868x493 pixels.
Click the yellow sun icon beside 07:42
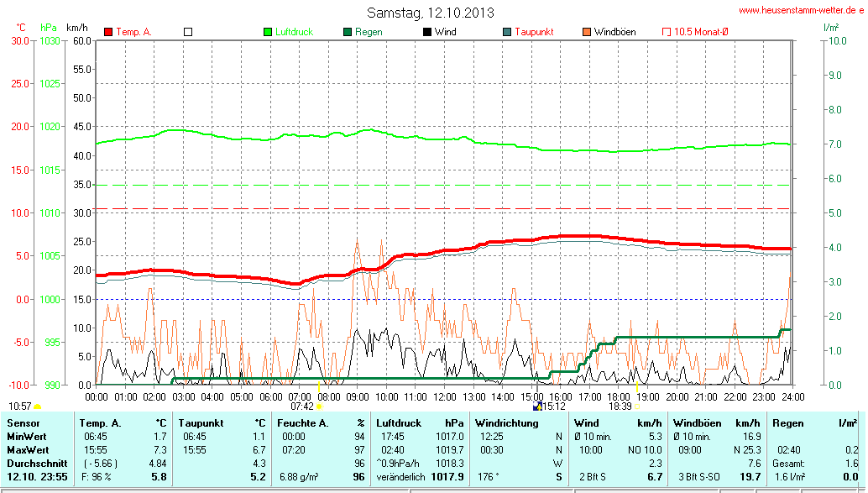[x=319, y=406]
